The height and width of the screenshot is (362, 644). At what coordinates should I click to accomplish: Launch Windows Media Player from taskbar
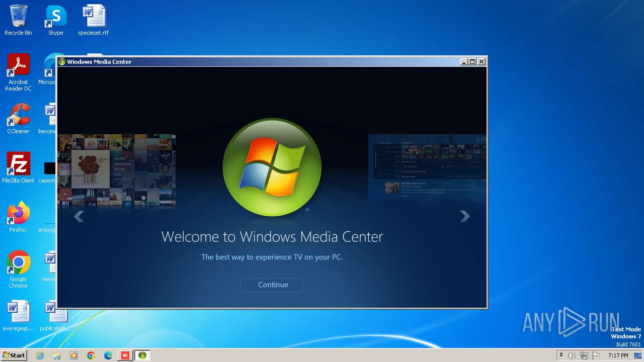74,355
